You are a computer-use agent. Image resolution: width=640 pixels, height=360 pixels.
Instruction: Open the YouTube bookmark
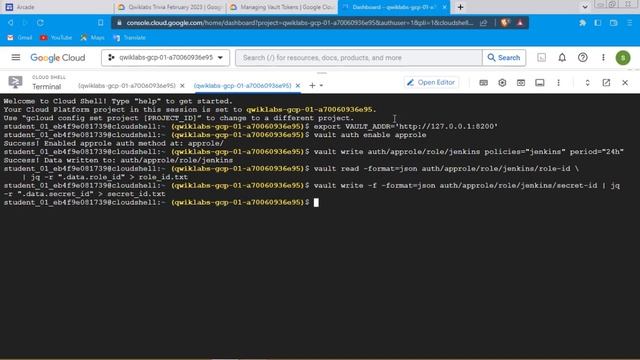tap(56, 38)
